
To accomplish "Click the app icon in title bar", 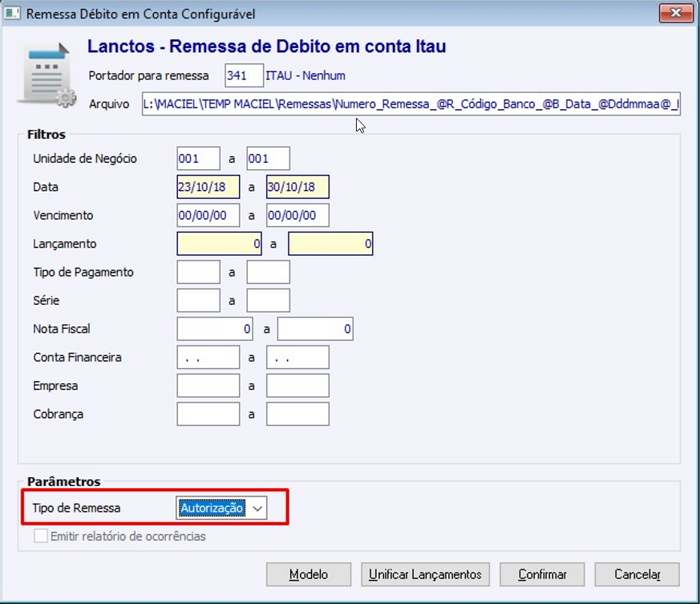I will [x=12, y=13].
